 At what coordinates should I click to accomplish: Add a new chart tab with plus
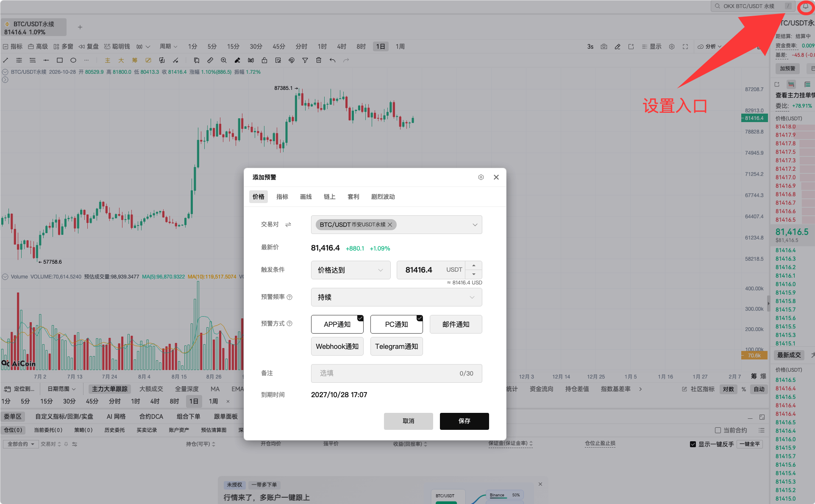(80, 27)
